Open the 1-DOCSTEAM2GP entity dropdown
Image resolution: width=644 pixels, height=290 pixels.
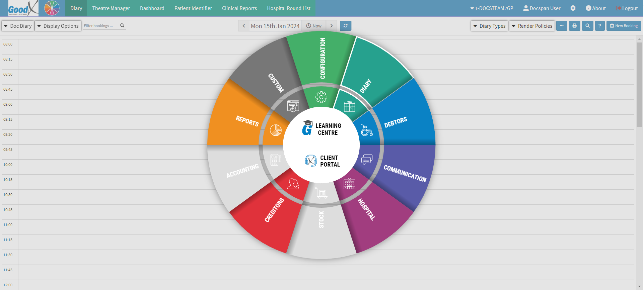(x=492, y=8)
